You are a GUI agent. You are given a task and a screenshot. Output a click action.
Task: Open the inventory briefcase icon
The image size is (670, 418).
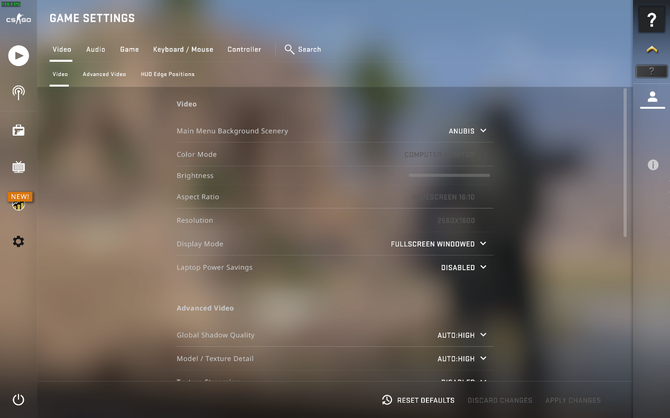point(18,130)
